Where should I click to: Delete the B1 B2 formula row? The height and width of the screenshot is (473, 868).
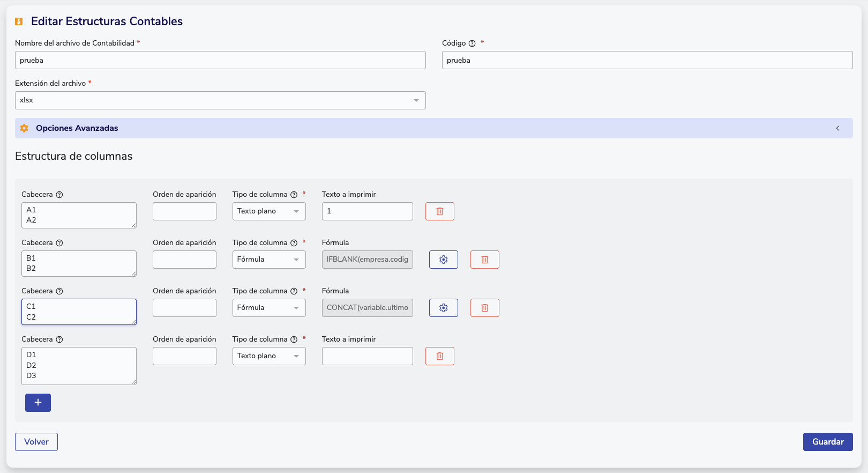pos(484,260)
